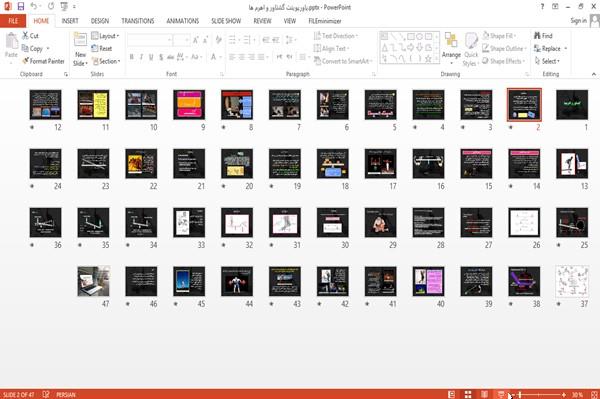Open the Section dropdown
Image resolution: width=600 pixels, height=399 pixels.
click(x=106, y=61)
